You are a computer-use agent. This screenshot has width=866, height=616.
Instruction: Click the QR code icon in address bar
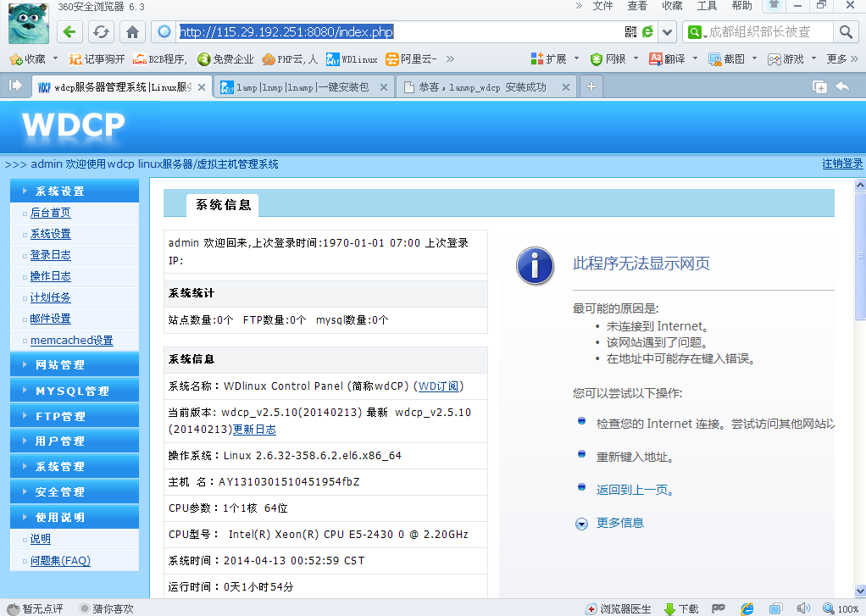pyautogui.click(x=630, y=32)
